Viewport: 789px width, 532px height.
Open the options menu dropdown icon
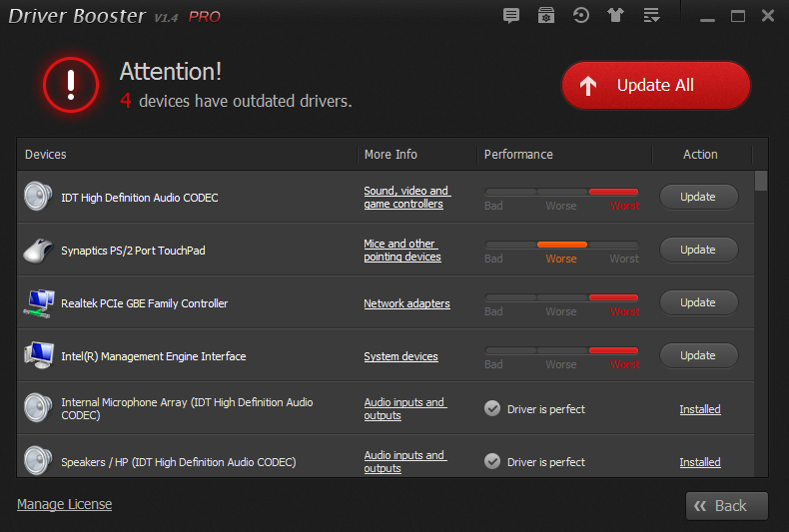(x=651, y=16)
